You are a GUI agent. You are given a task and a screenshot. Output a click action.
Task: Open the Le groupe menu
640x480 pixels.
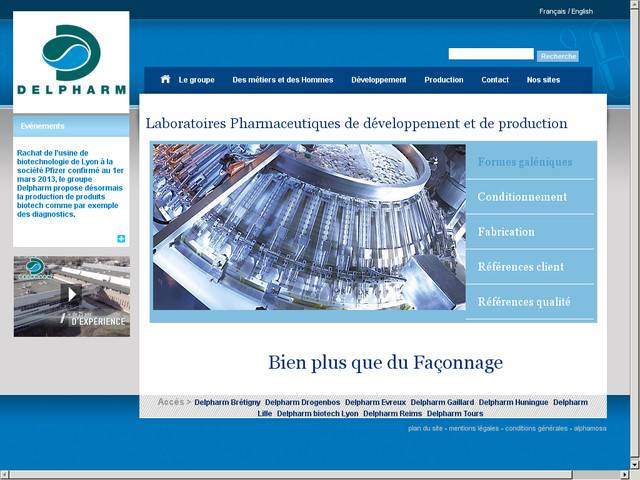[196, 80]
